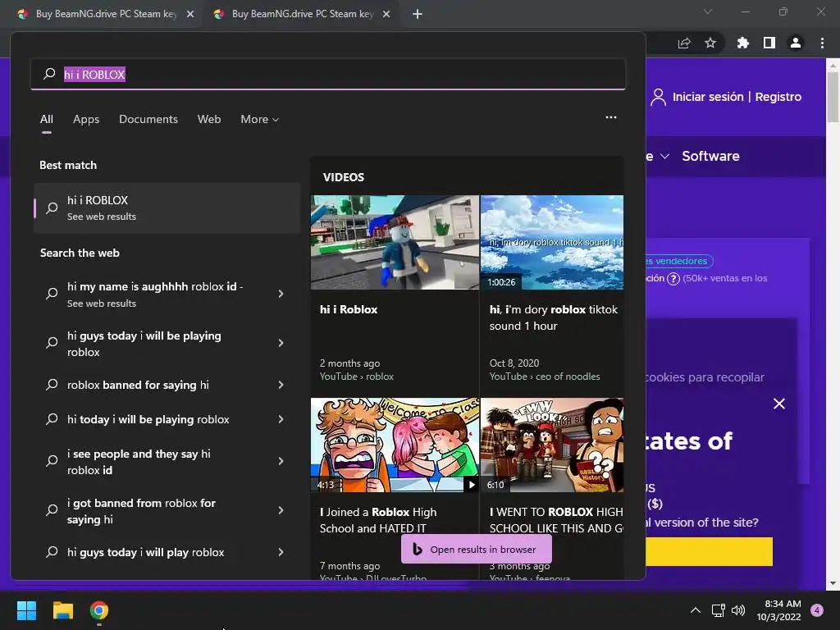Expand 'hi today i will be playing roblox' arrow
The height and width of the screenshot is (630, 840).
click(281, 419)
